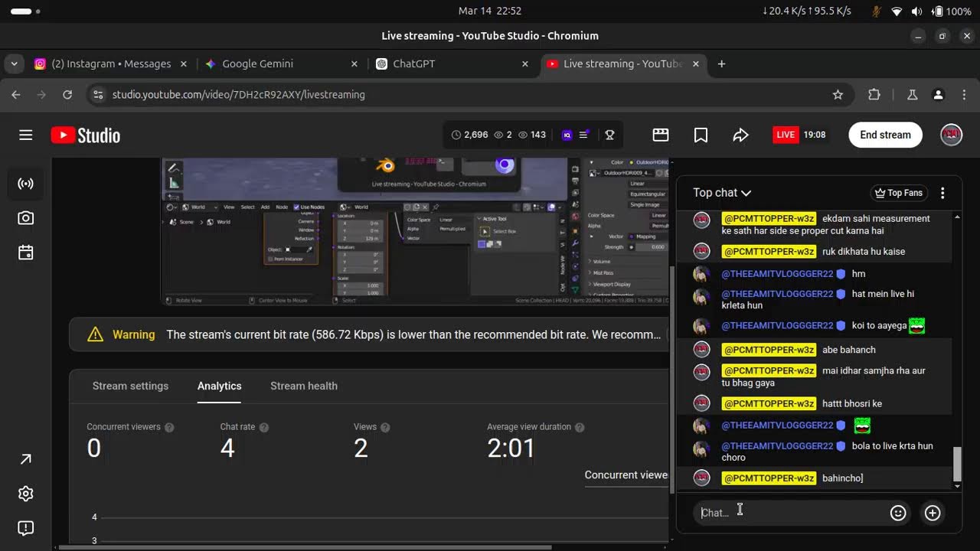980x551 pixels.
Task: Click the arrow icon in the left sidebar
Action: (25, 459)
